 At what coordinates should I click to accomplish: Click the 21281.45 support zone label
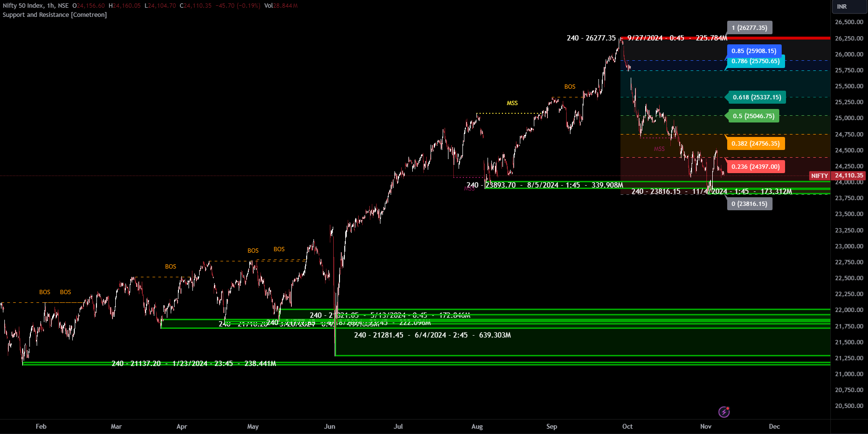[x=432, y=335]
